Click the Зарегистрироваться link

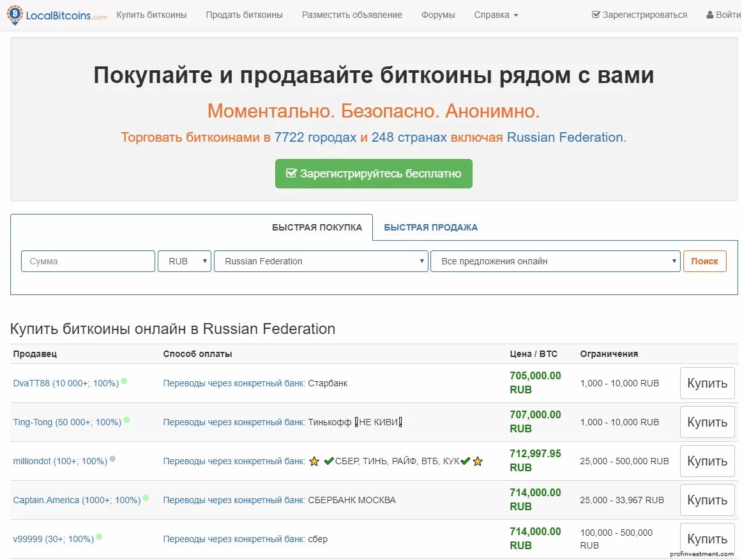tap(639, 15)
